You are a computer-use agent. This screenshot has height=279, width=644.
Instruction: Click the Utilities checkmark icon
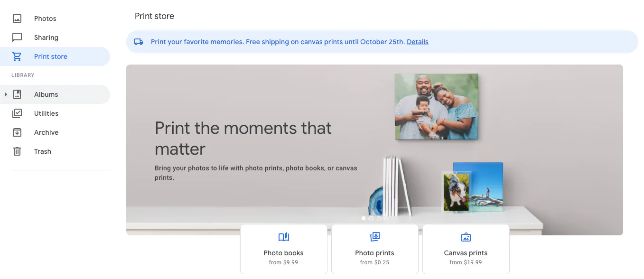click(x=17, y=113)
